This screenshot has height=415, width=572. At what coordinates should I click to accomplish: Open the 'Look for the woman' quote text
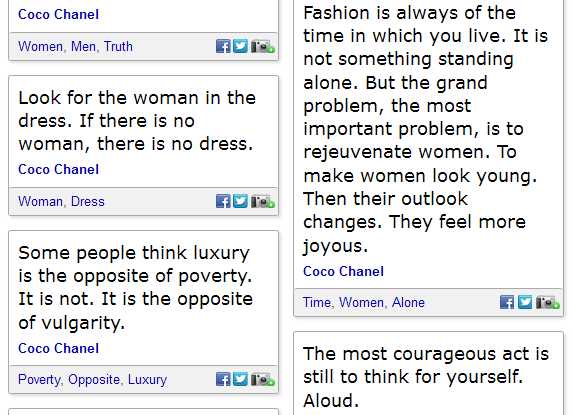137,121
